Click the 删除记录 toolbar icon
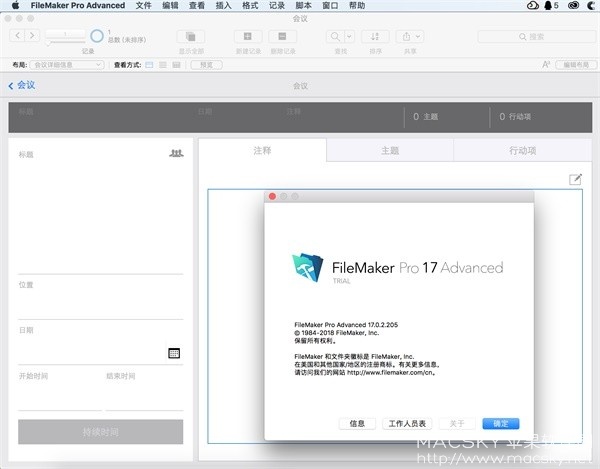 (282, 37)
